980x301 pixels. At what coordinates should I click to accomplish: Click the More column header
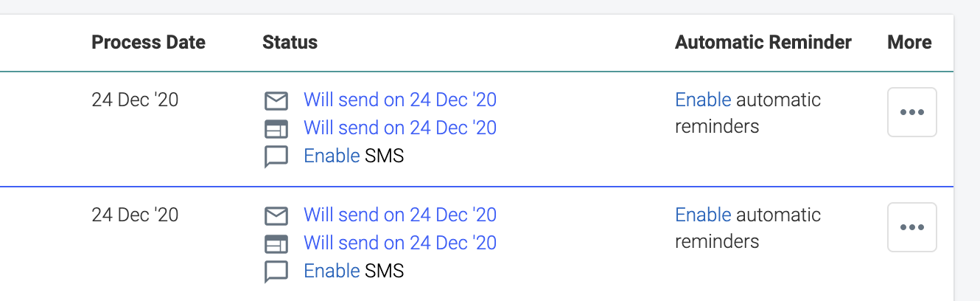[909, 42]
